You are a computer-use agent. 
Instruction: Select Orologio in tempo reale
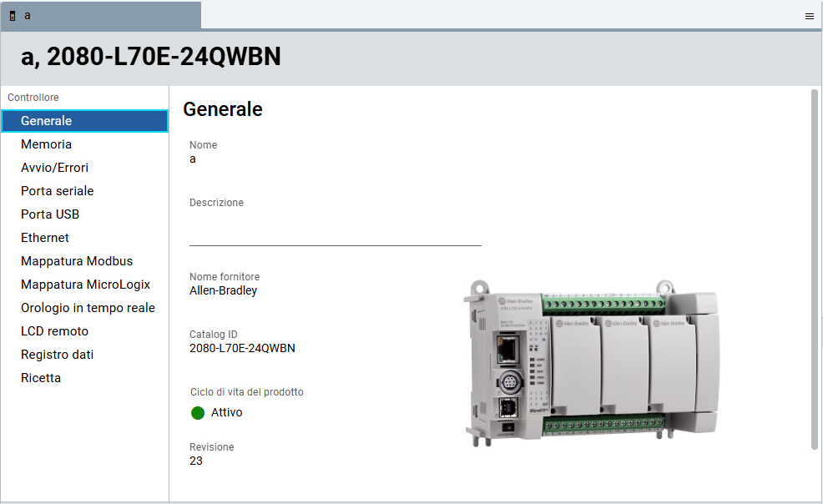pos(88,308)
